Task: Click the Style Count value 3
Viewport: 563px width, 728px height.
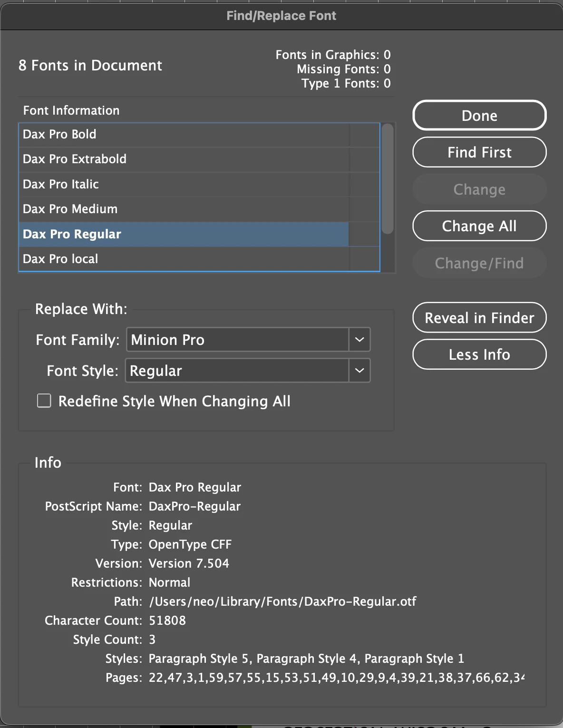Action: coord(152,639)
